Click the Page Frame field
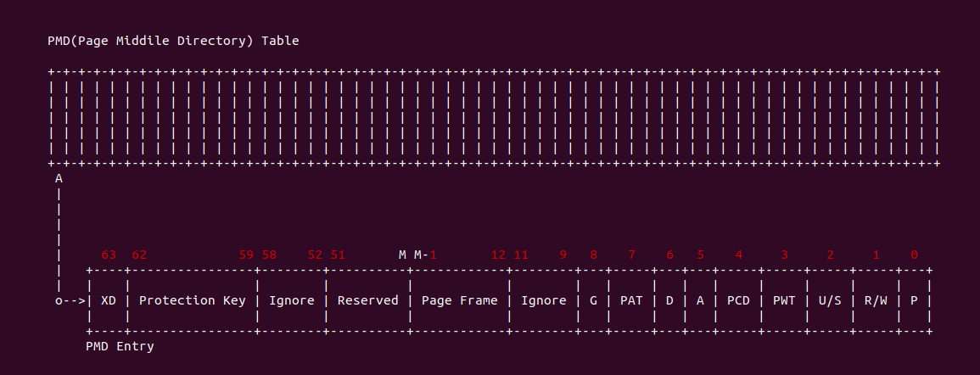The width and height of the screenshot is (980, 375). click(459, 300)
